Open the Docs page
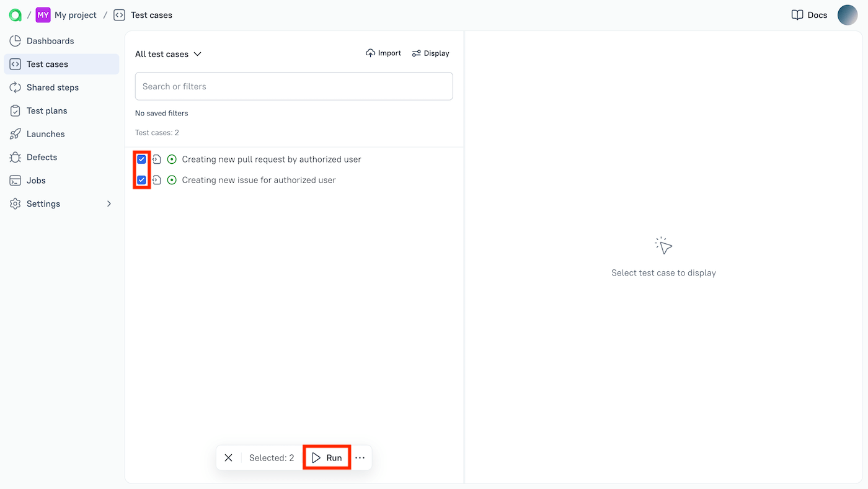Viewport: 868px width, 489px height. pos(809,14)
